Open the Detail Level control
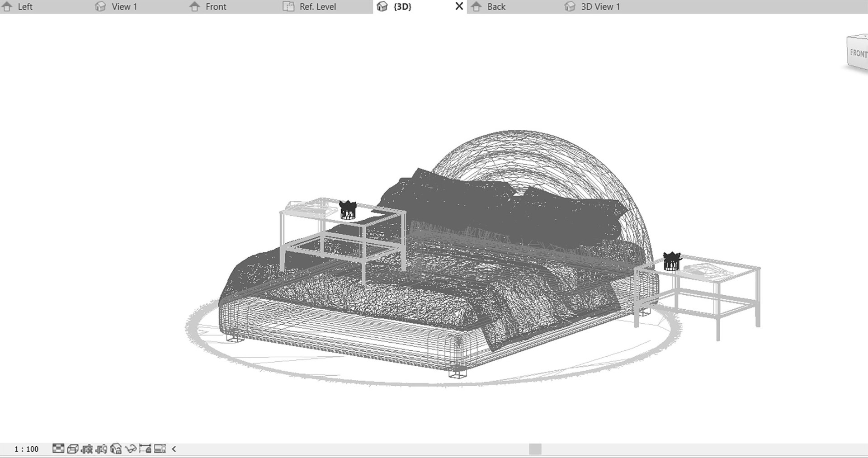This screenshot has width=868, height=458. [58, 449]
